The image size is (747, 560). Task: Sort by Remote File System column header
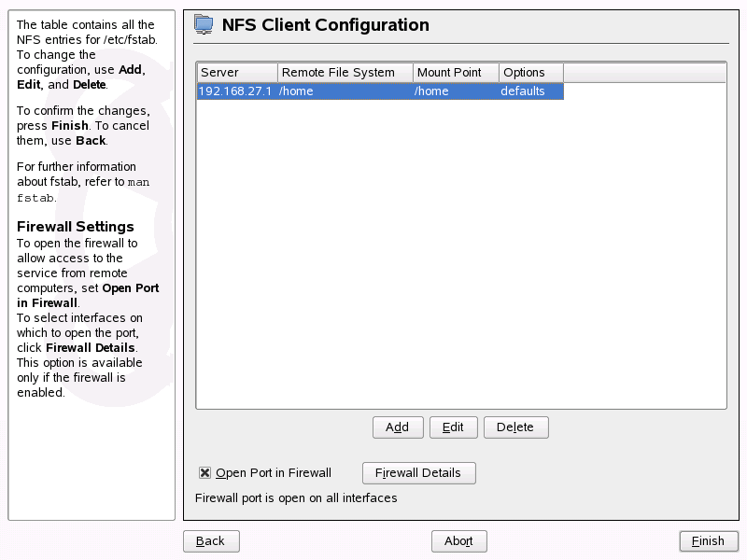pos(345,73)
